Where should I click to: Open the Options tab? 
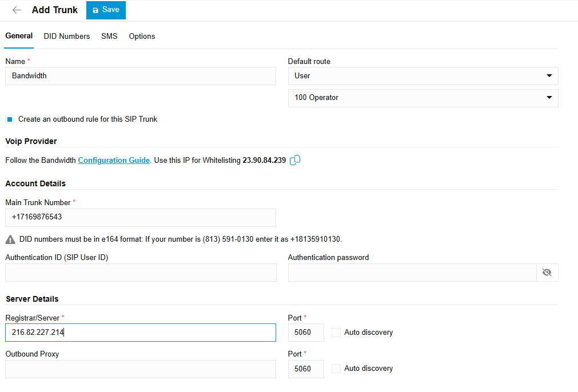tap(142, 36)
